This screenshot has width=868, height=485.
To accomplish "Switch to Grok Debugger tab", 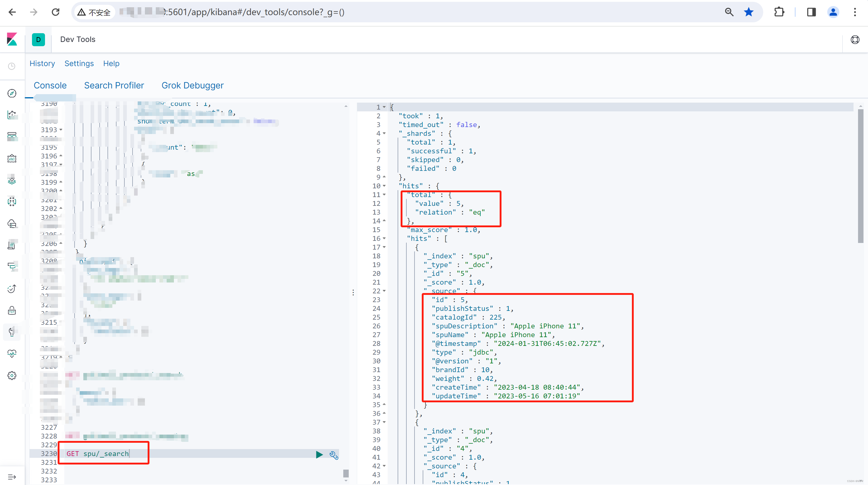I will [192, 85].
